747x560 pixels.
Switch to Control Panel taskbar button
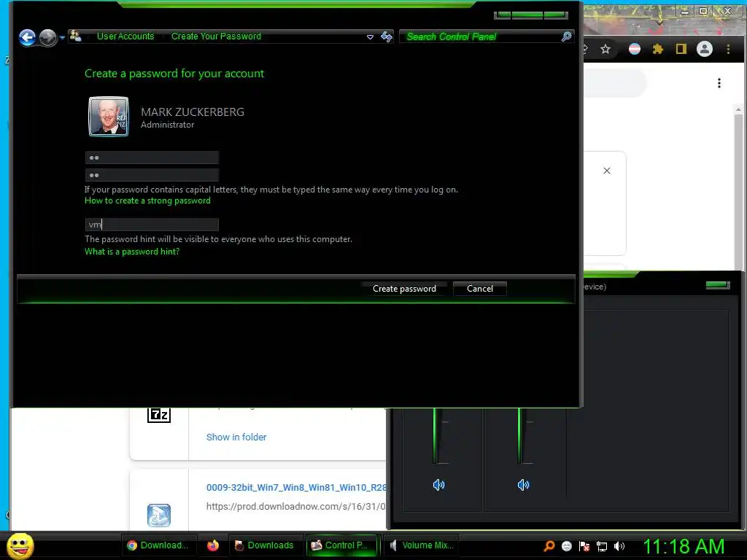click(341, 545)
